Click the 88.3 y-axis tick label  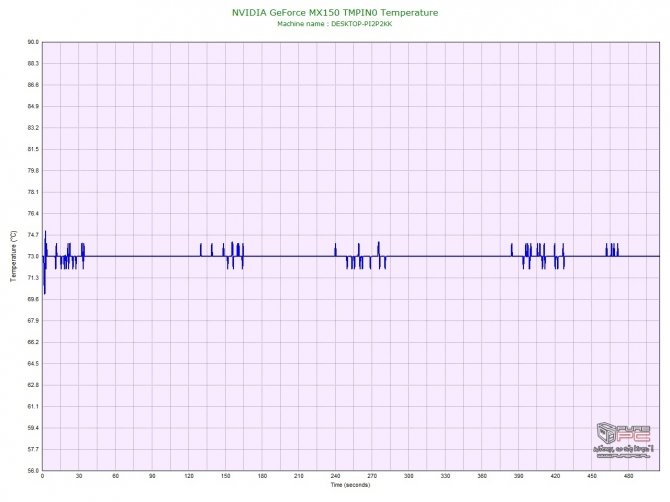click(33, 64)
